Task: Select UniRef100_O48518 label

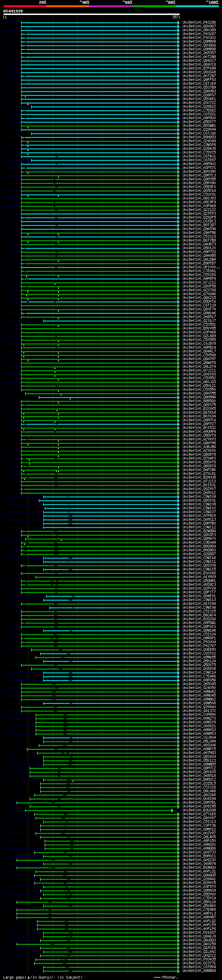Action: (199, 776)
